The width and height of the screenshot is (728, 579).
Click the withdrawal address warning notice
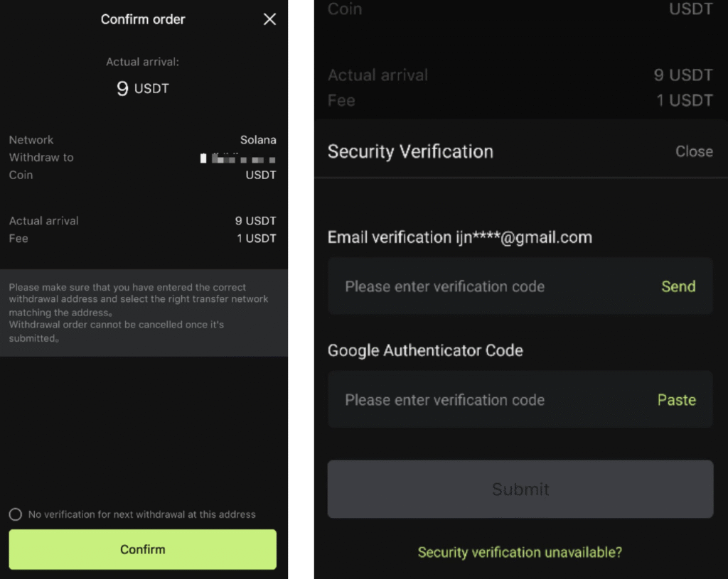click(142, 313)
